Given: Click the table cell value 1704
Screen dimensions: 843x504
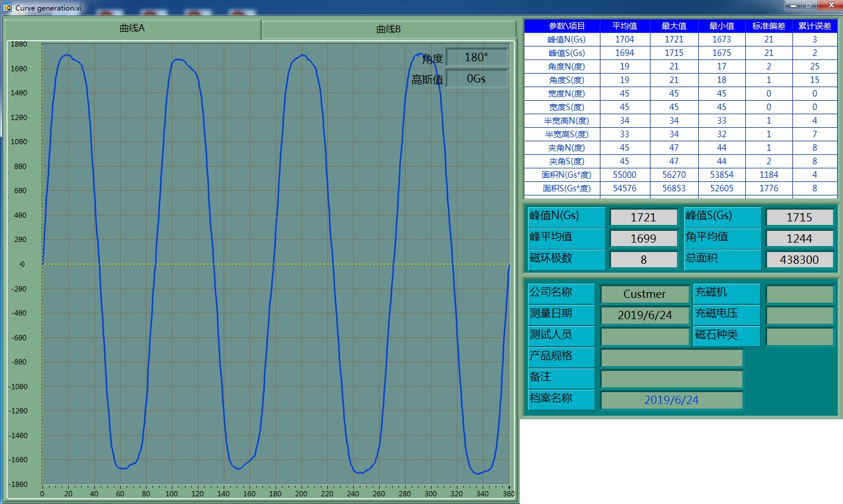Looking at the screenshot, I should click(x=625, y=39).
